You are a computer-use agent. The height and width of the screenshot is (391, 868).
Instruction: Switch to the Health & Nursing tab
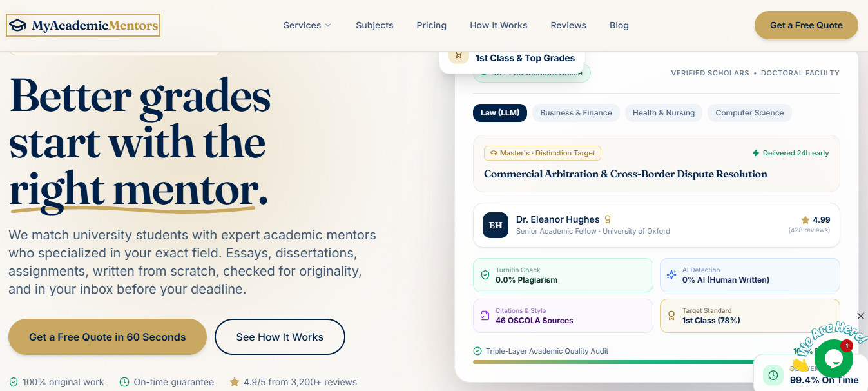[x=664, y=113]
